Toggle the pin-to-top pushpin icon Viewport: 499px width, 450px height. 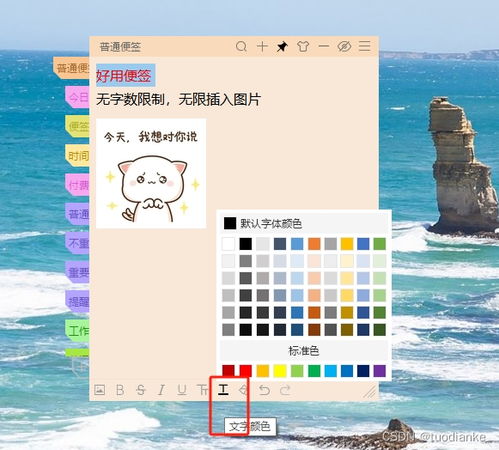(282, 46)
